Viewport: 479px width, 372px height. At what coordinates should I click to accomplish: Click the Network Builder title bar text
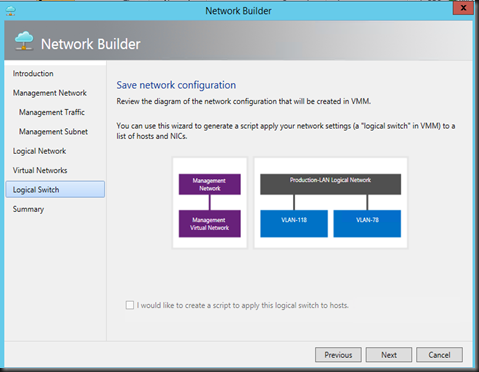click(238, 11)
